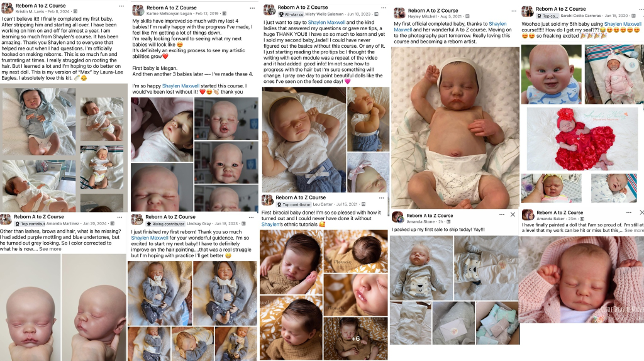Expand 'See more' on Amanda Martinez post

pos(50,249)
